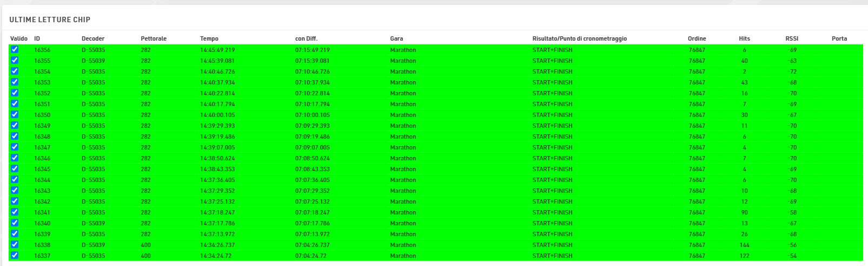Uncheck the Valido box for reading 16337
Image resolution: width=868 pixels, height=266 pixels.
pos(15,255)
